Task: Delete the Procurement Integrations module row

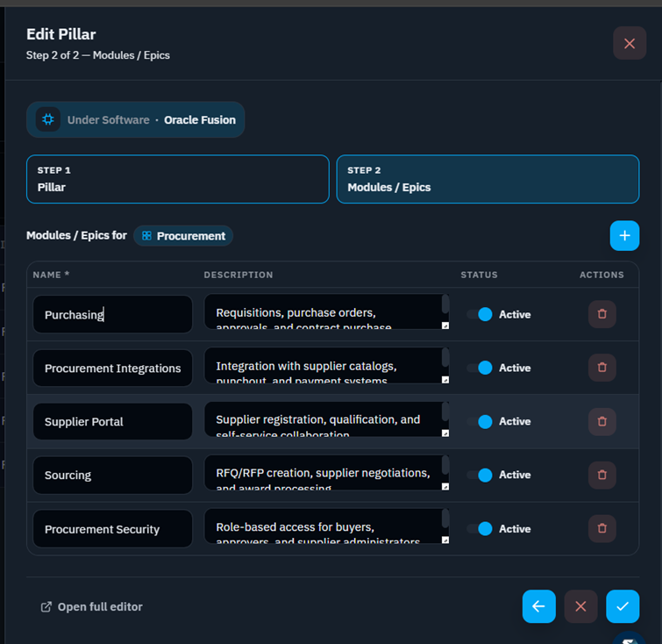Action: [602, 368]
